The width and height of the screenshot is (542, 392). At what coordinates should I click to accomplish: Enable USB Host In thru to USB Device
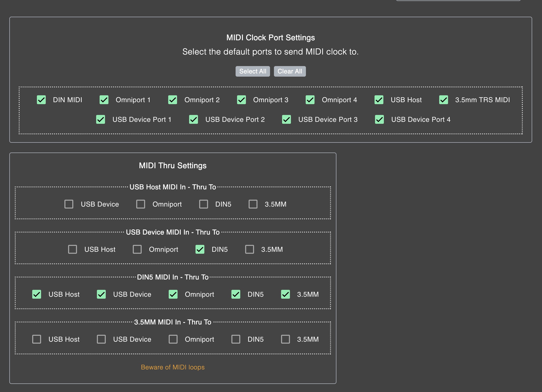69,204
